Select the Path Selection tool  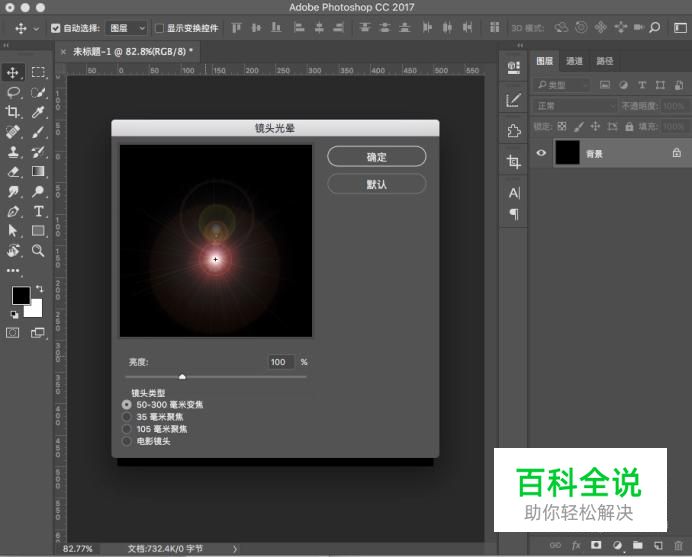[13, 230]
